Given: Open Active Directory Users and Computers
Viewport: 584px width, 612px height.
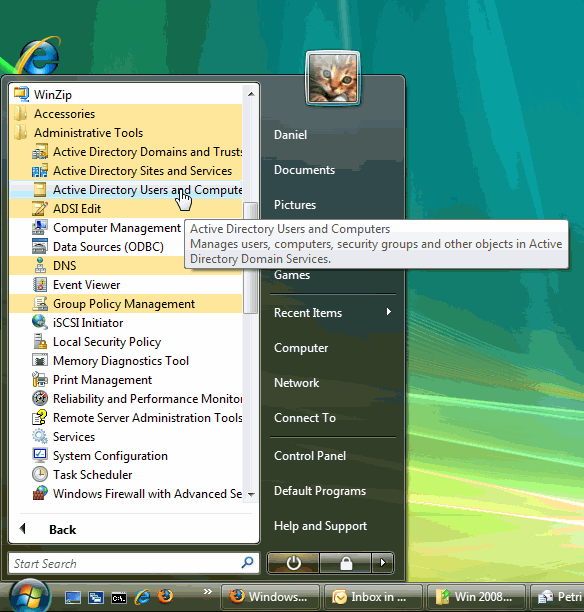Looking at the screenshot, I should tap(126, 190).
